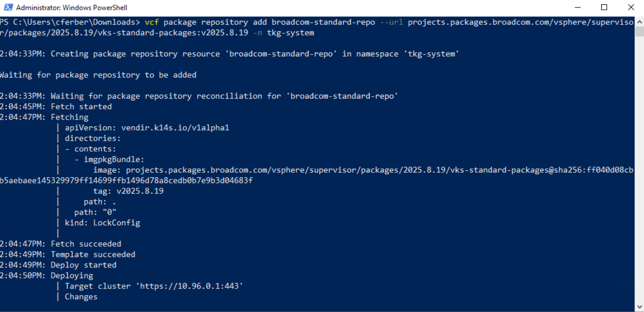Click the '--url' flag in the command
The image size is (644, 312).
click(391, 23)
